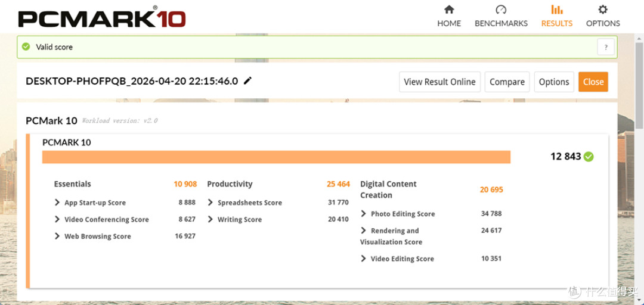Expand App Start-up Score
The height and width of the screenshot is (305, 644).
click(57, 203)
